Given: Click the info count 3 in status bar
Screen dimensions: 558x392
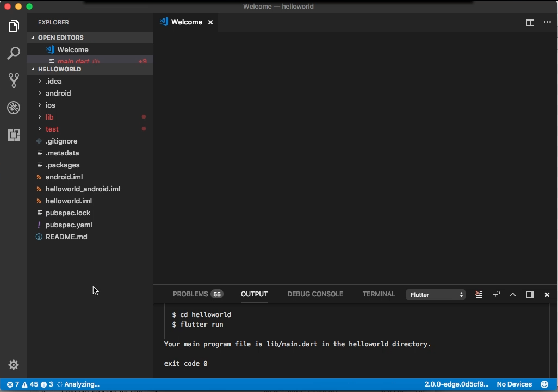Looking at the screenshot, I should click(47, 384).
